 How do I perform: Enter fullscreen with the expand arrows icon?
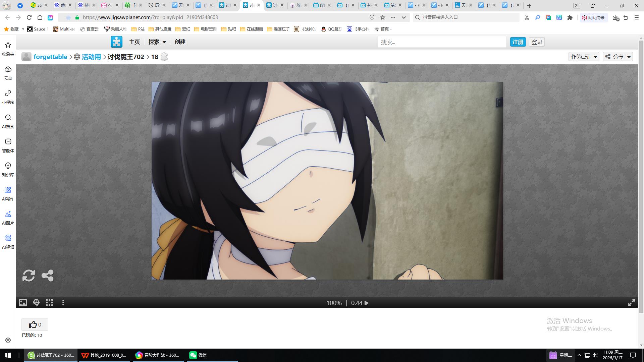coord(631,303)
